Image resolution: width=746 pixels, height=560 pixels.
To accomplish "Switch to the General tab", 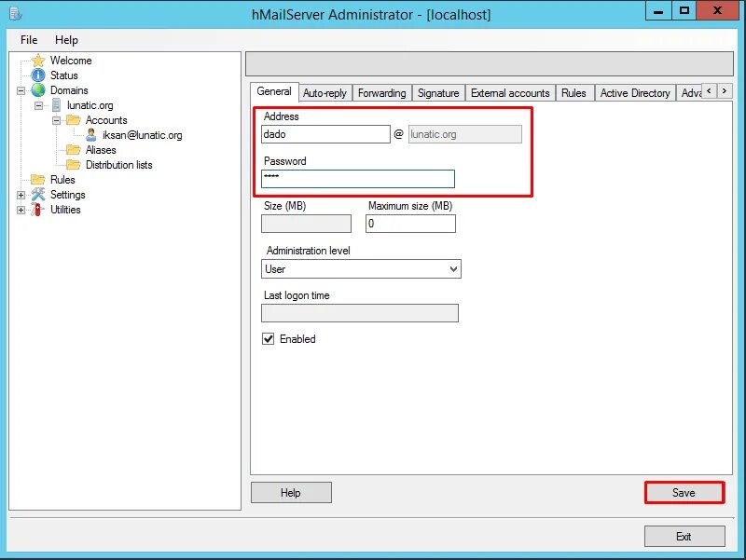I will (274, 91).
